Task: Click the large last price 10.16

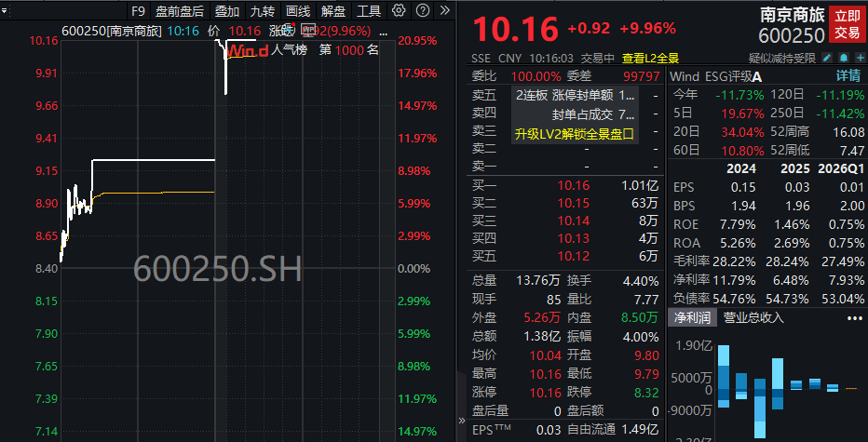Action: pyautogui.click(x=515, y=28)
